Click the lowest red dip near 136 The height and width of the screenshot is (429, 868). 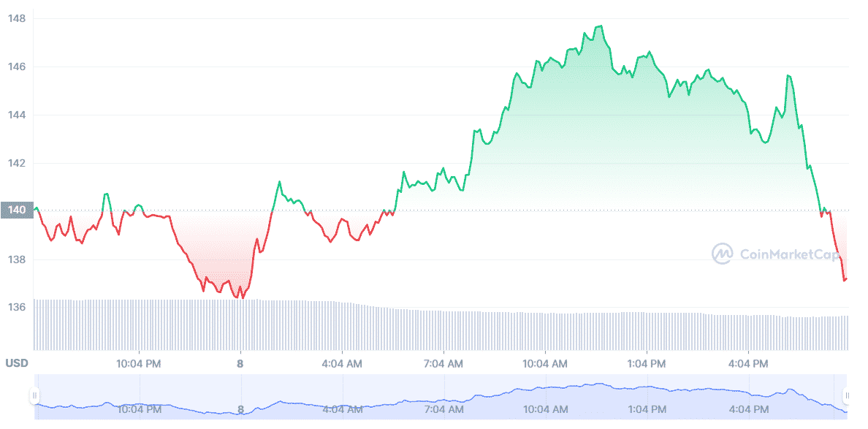point(242,297)
